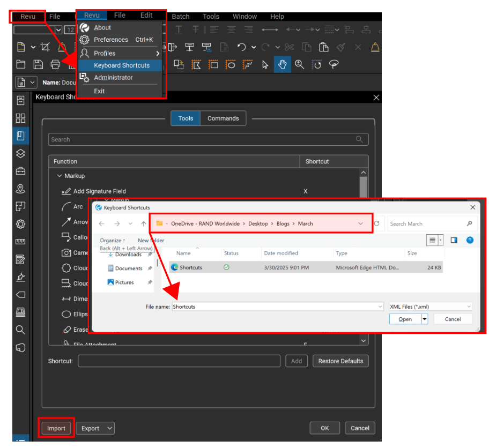Click the Lasso tool icon

[x=334, y=64]
